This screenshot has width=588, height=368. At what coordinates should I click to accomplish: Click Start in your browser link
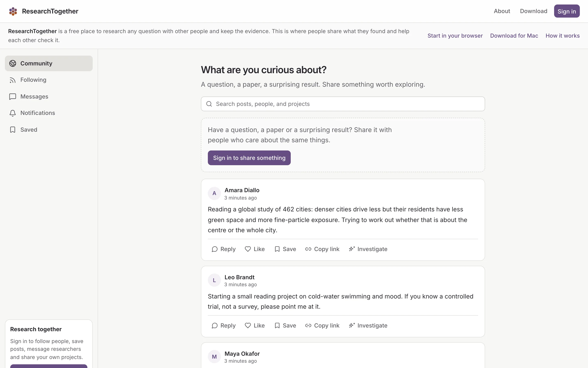[455, 36]
